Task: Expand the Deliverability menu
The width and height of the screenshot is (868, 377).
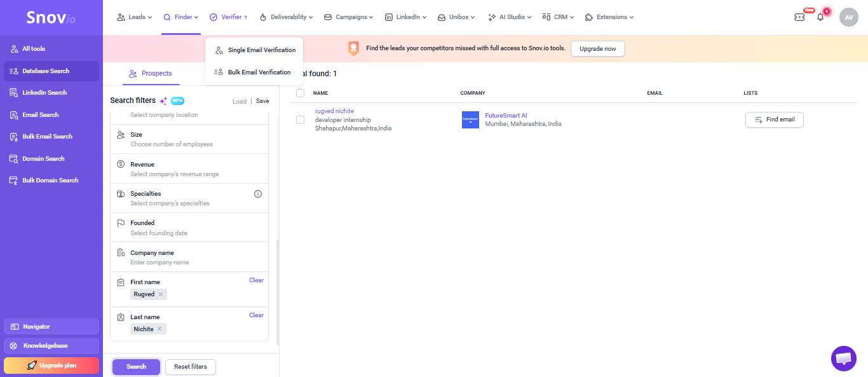Action: tap(287, 17)
